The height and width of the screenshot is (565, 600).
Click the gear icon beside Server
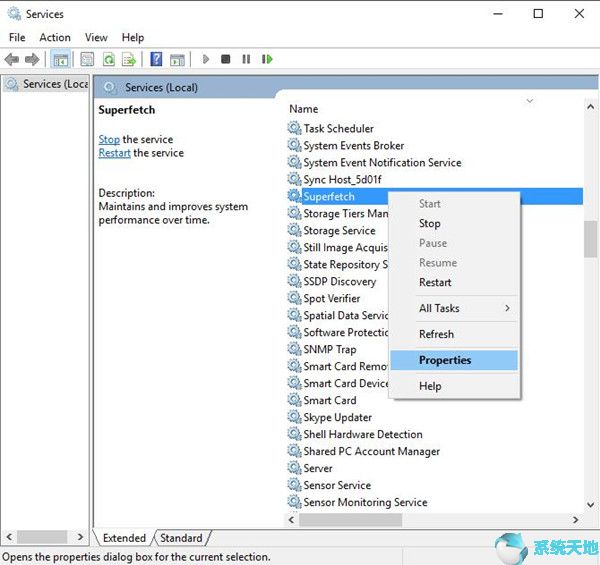click(294, 467)
